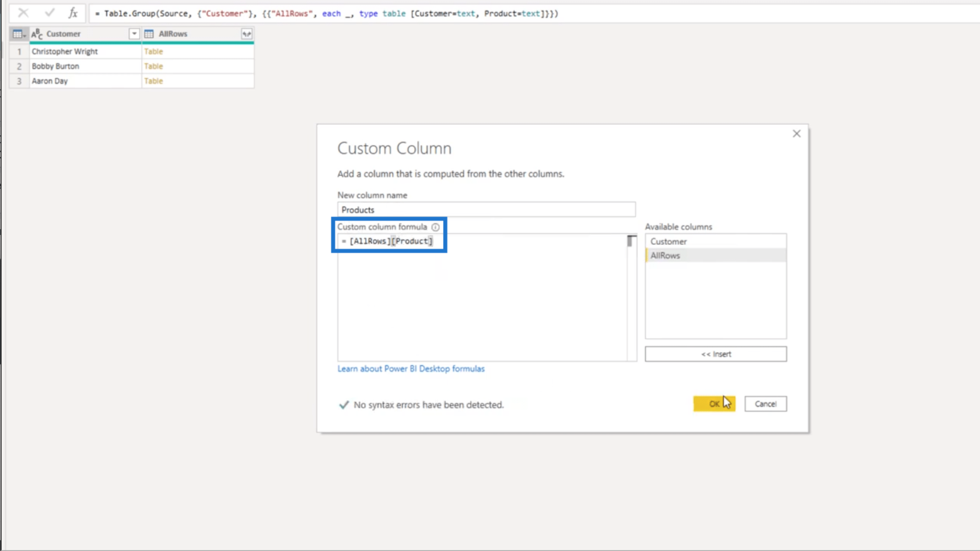The image size is (980, 551).
Task: Select Customer in Available columns list
Action: pyautogui.click(x=716, y=241)
